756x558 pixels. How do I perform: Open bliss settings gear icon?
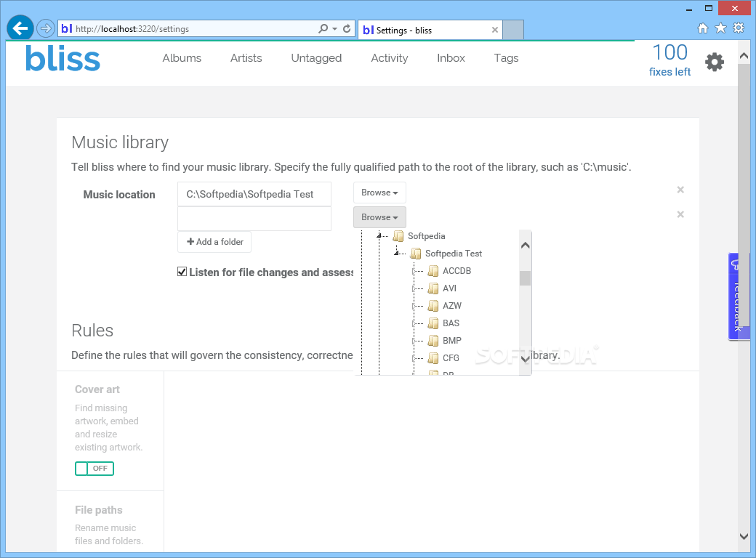point(715,62)
